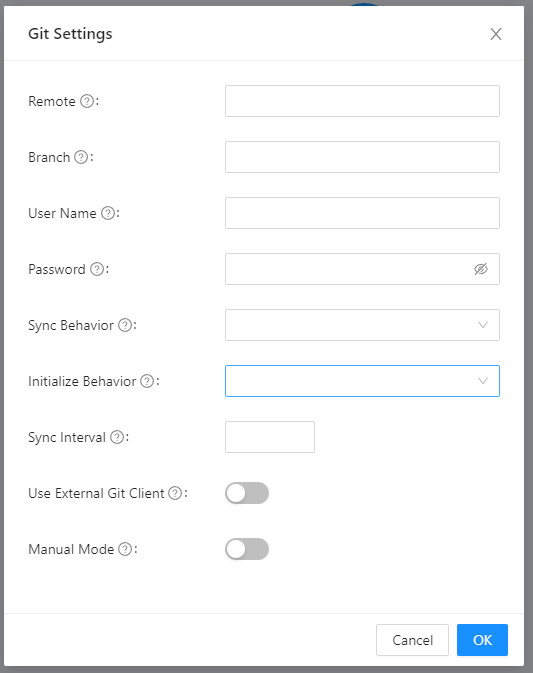This screenshot has width=533, height=673.
Task: Click inside the Branch text field
Action: 362,157
